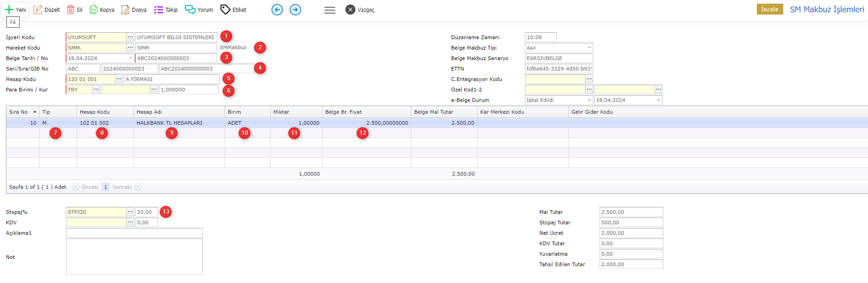Open the hamburger menu icon

[x=330, y=10]
